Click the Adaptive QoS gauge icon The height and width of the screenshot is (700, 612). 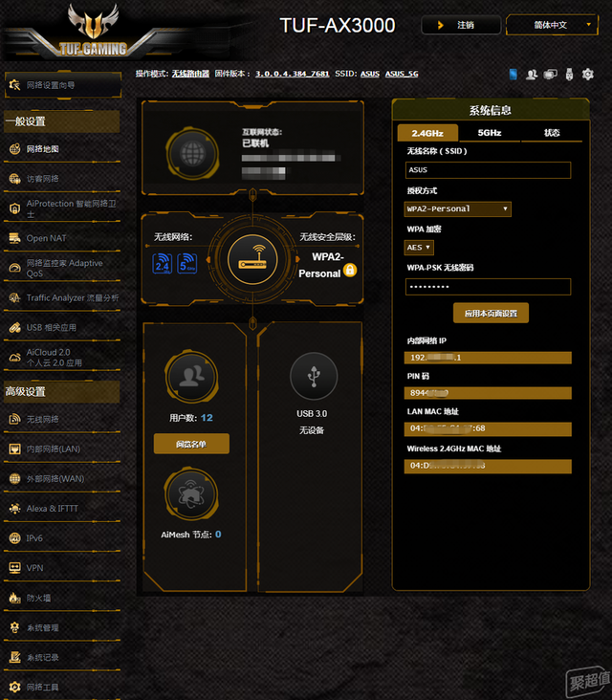[14, 268]
